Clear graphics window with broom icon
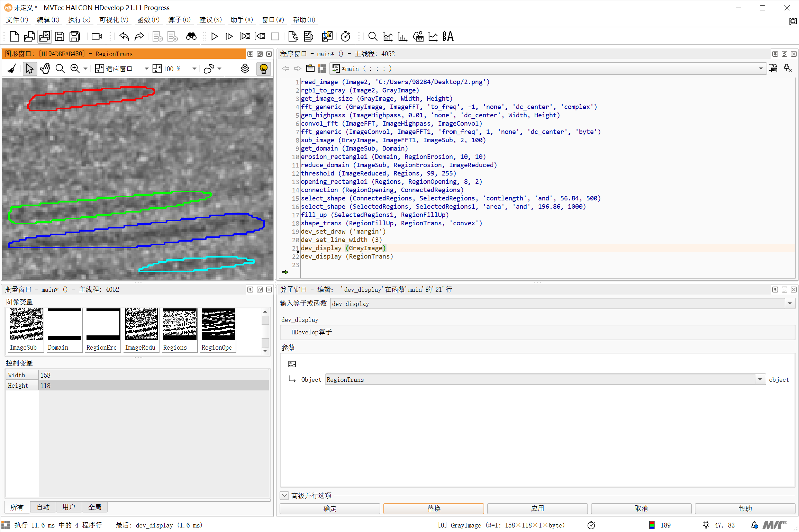799x532 pixels. coord(12,69)
